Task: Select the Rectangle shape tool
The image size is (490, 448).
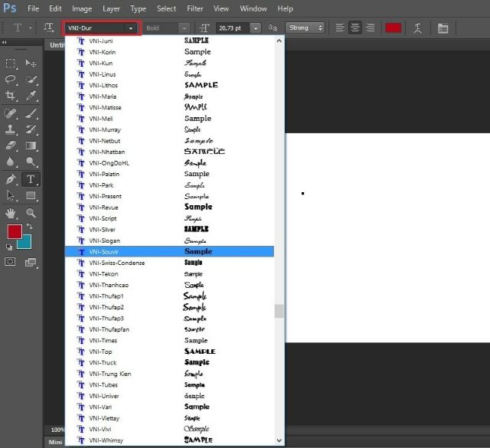Action: (x=31, y=195)
